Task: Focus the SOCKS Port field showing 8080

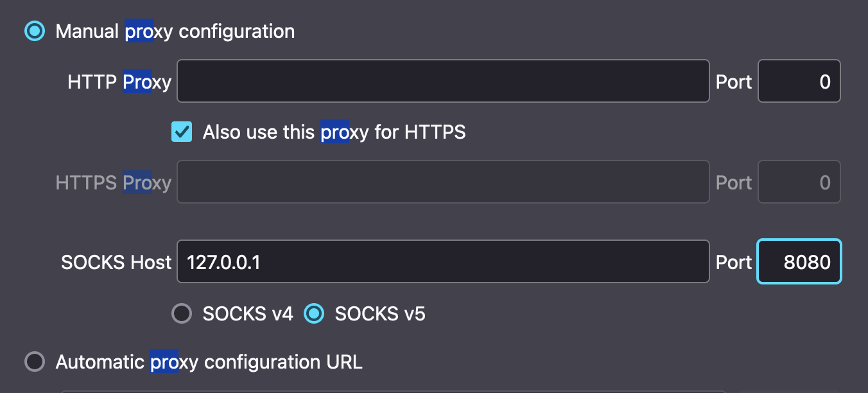Action: point(799,262)
